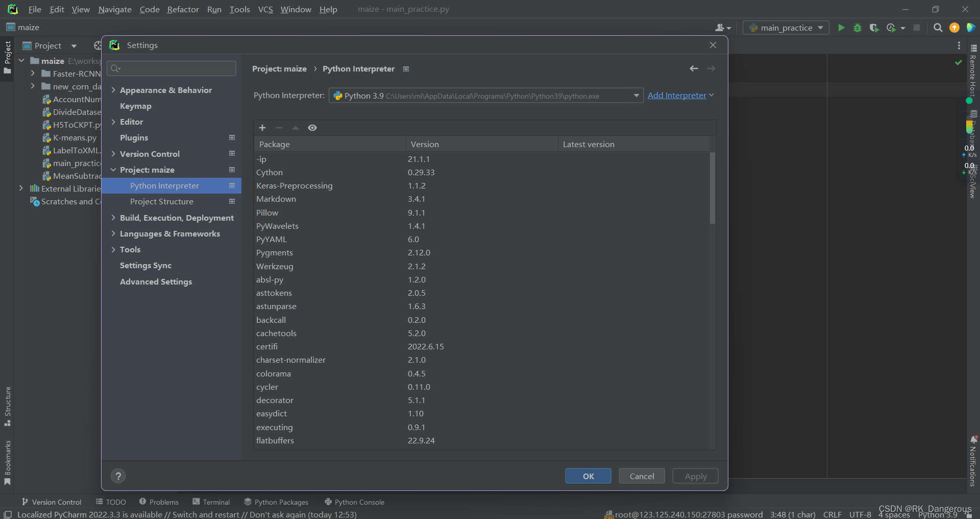Open the Terminal tool tab
This screenshot has height=519, width=980.
pyautogui.click(x=211, y=502)
